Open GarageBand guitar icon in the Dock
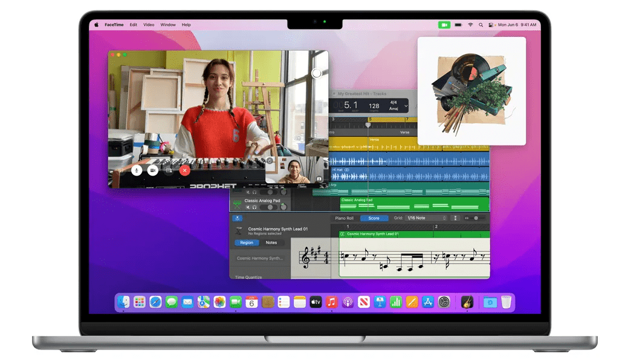628x364 pixels. point(467,302)
